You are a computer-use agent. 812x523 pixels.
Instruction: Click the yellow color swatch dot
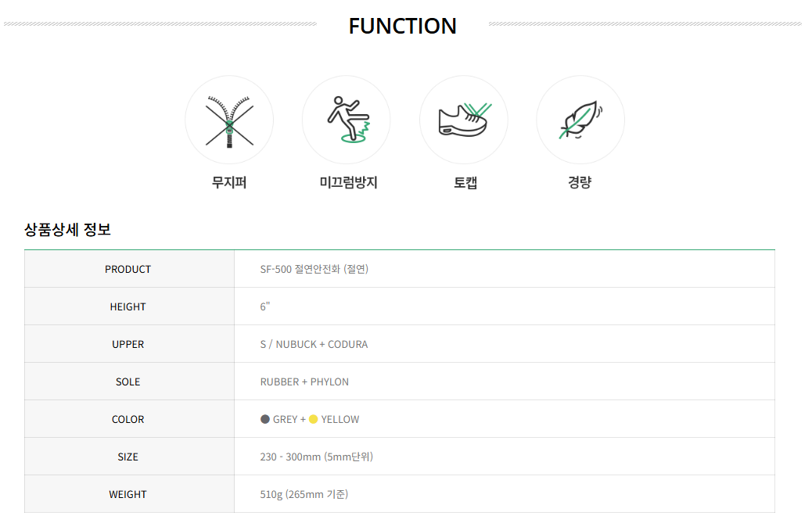pyautogui.click(x=314, y=419)
